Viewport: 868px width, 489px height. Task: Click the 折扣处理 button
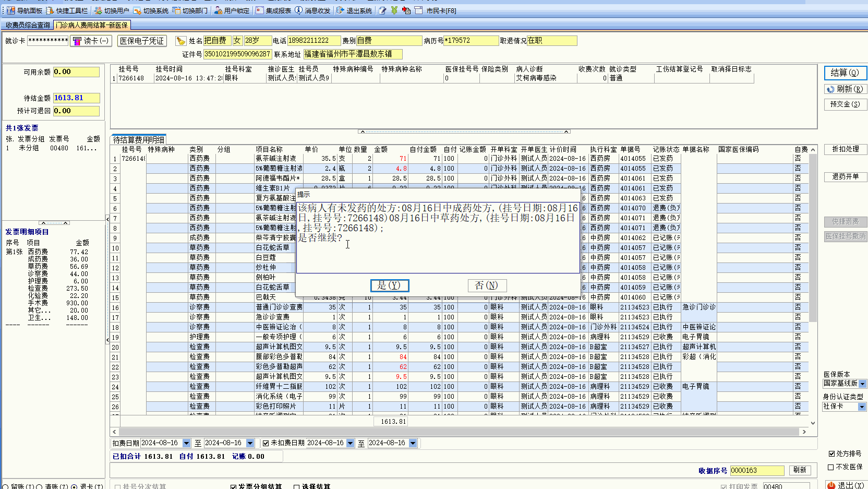coord(846,149)
